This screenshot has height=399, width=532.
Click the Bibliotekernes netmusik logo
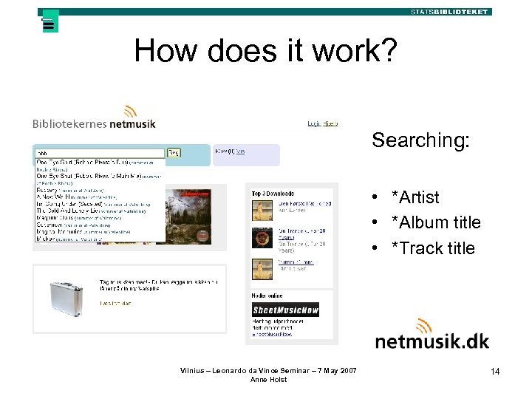click(94, 117)
